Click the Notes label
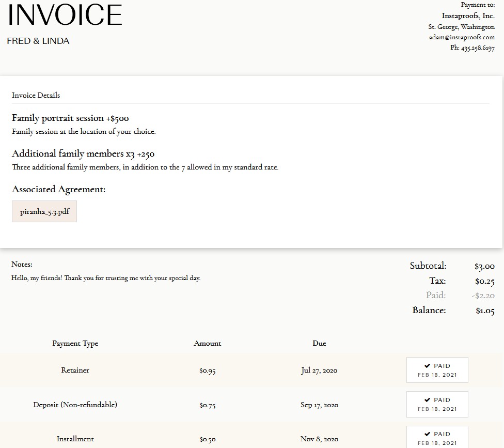The width and height of the screenshot is (504, 448). point(22,264)
